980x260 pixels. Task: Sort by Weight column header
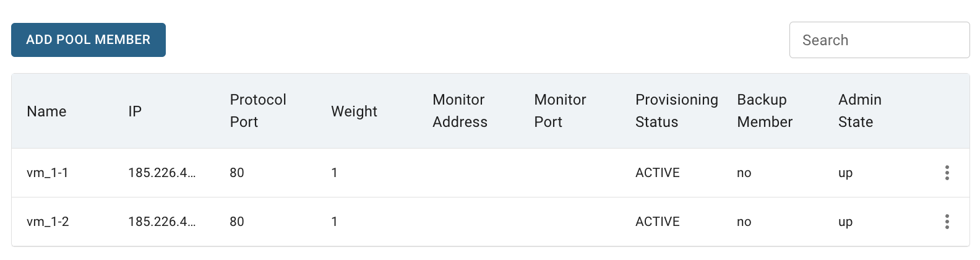(354, 111)
